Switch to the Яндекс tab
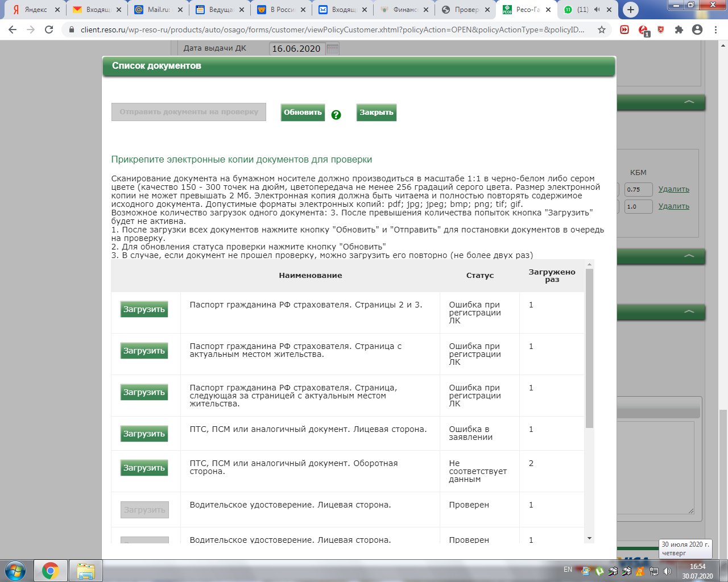The height and width of the screenshot is (582, 728). click(34, 10)
